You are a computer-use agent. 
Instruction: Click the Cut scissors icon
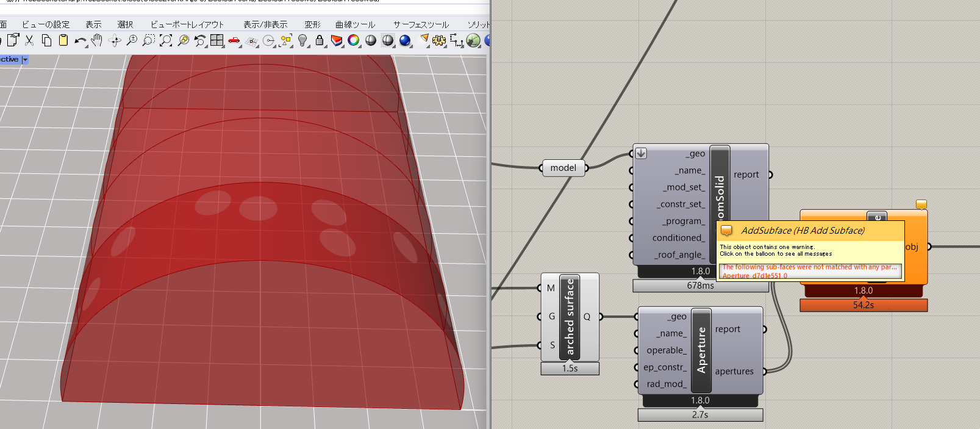pyautogui.click(x=29, y=41)
